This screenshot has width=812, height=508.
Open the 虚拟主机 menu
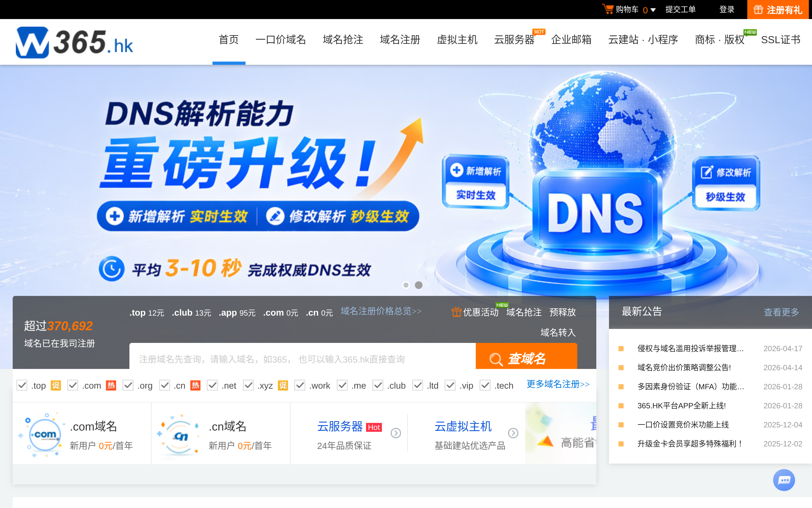tap(457, 40)
